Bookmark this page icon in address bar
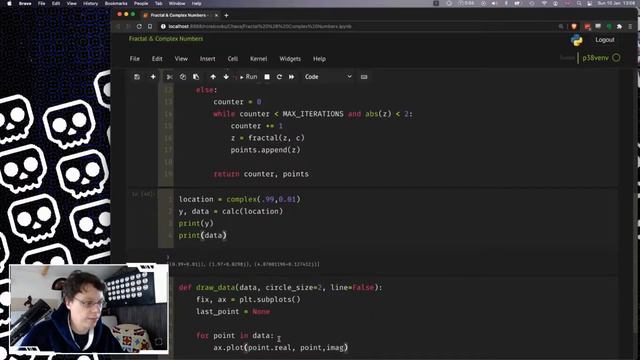 [150, 27]
